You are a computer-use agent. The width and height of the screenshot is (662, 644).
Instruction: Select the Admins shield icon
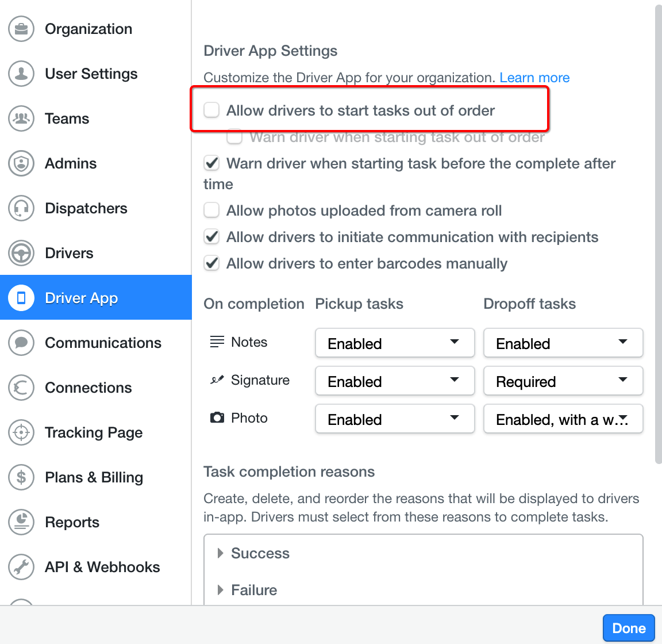21,163
